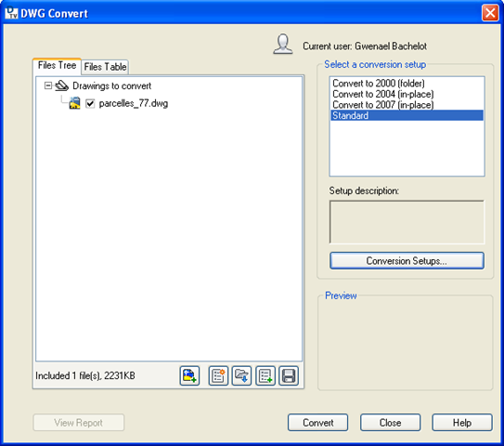Click the Included 1 file(s), 2231KB status

coord(85,376)
